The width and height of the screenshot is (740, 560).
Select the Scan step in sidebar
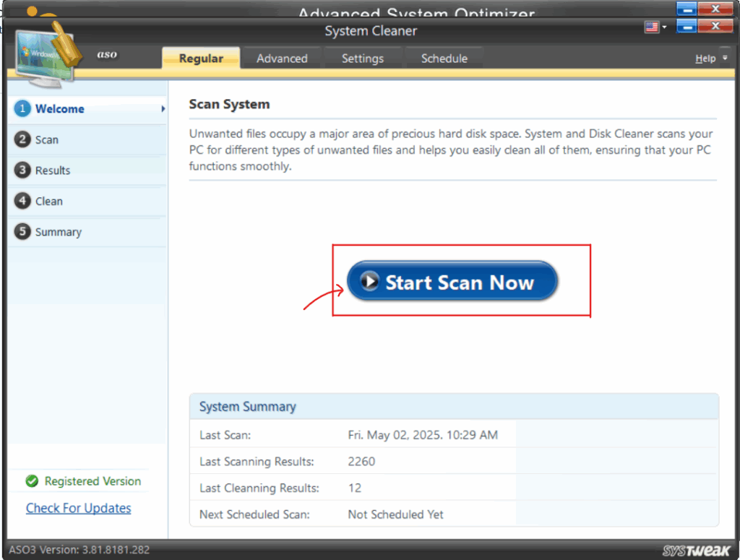[87, 139]
